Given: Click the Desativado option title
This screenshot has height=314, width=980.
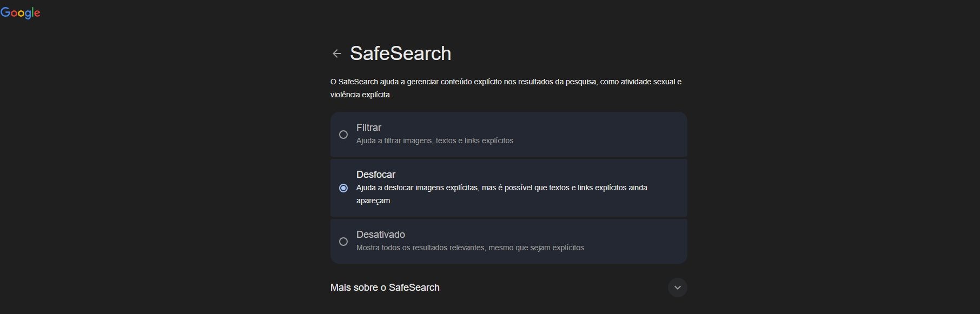Looking at the screenshot, I should (x=381, y=235).
